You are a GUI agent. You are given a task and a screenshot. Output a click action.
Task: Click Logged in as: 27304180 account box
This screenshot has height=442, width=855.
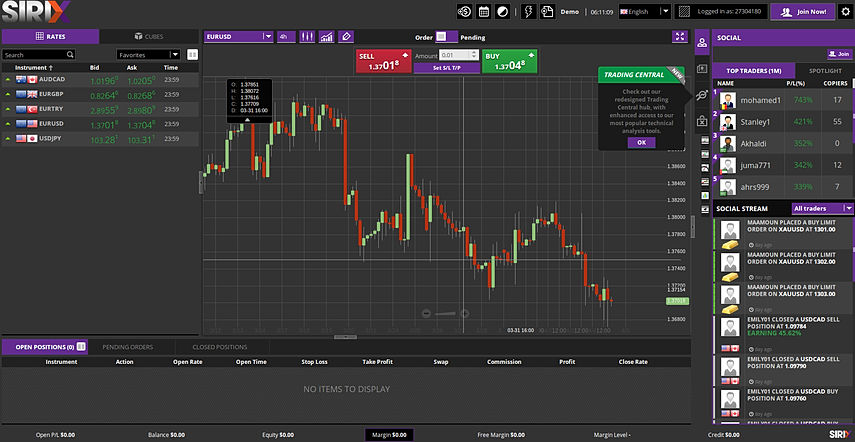click(721, 11)
